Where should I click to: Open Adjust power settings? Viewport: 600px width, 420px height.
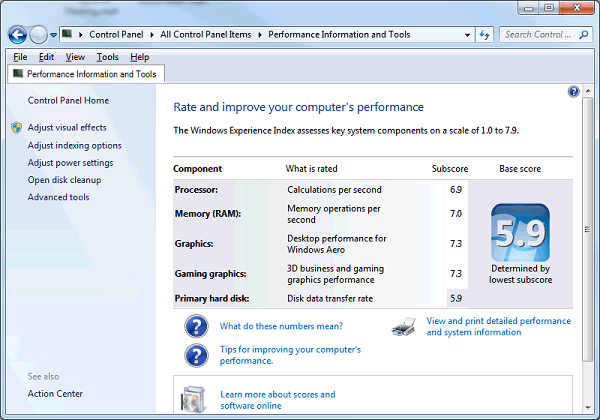pos(70,163)
